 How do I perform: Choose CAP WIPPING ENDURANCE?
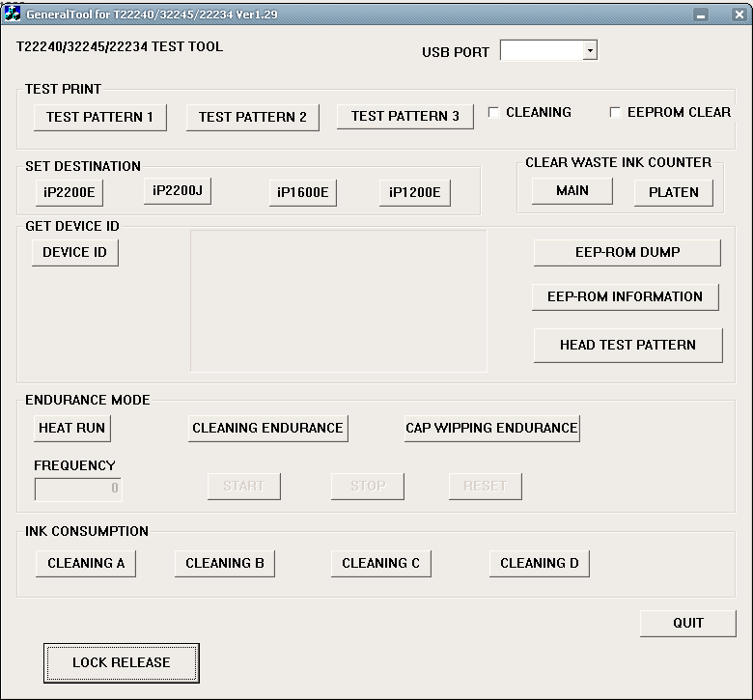pos(492,428)
